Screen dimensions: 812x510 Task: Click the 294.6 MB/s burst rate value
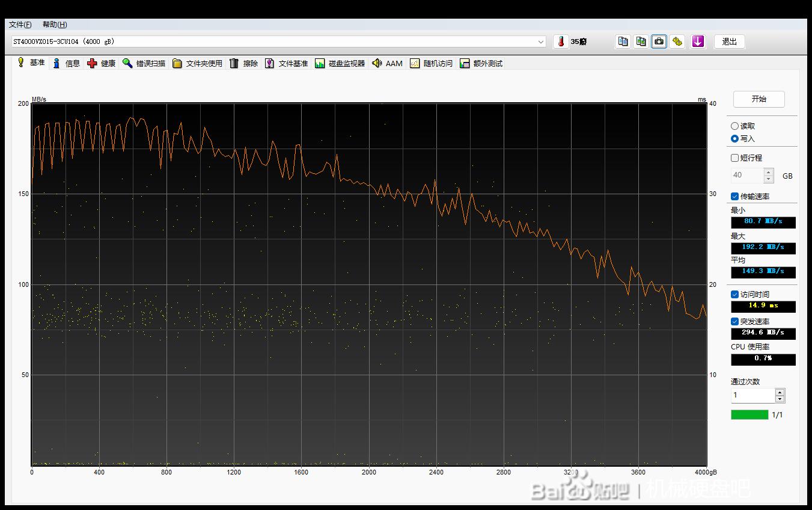[763, 333]
